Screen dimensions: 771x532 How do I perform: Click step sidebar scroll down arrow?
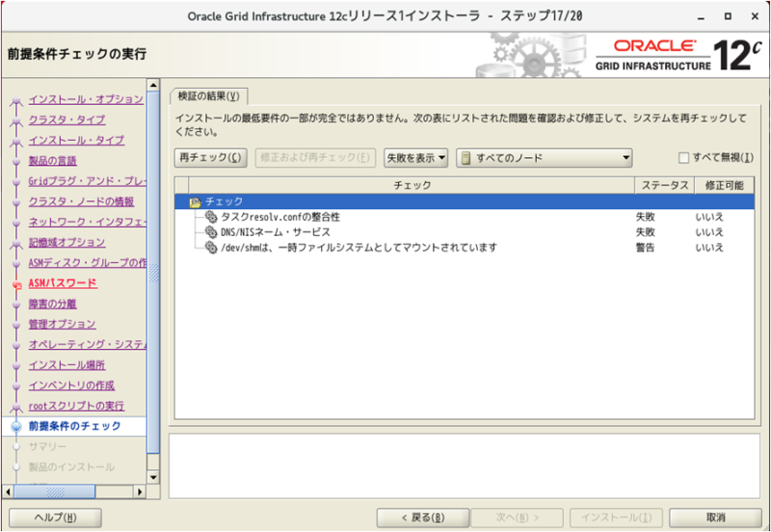tap(153, 476)
